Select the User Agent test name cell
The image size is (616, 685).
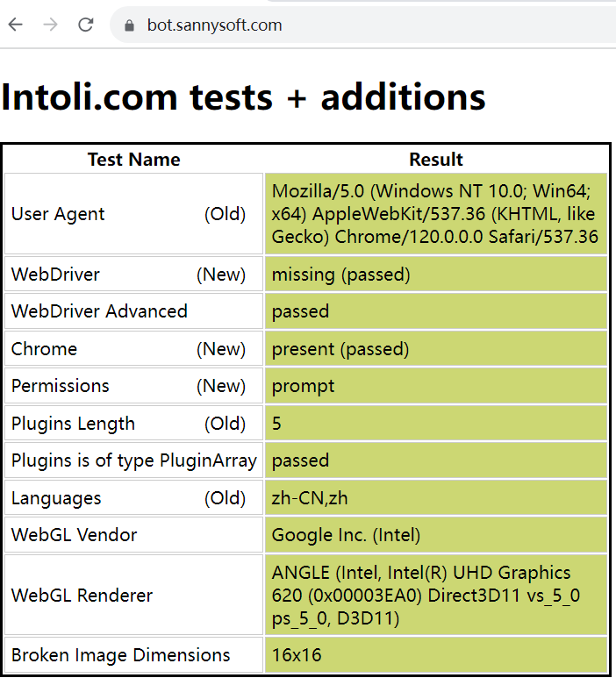click(x=133, y=214)
